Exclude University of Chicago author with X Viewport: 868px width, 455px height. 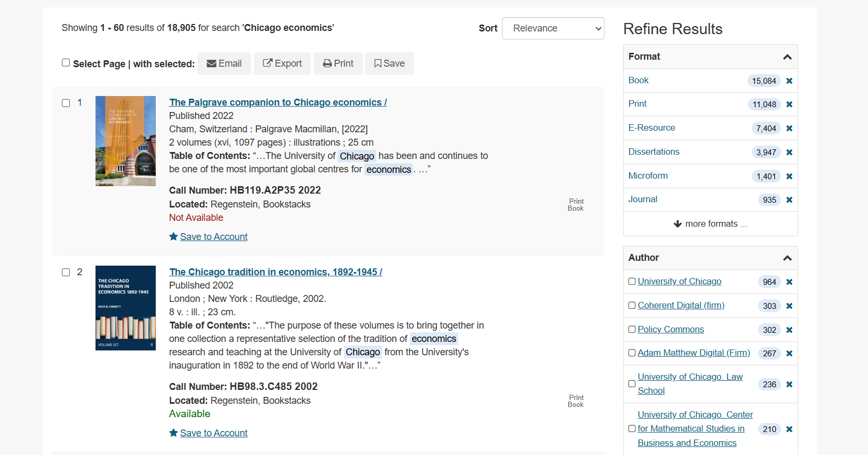click(789, 282)
